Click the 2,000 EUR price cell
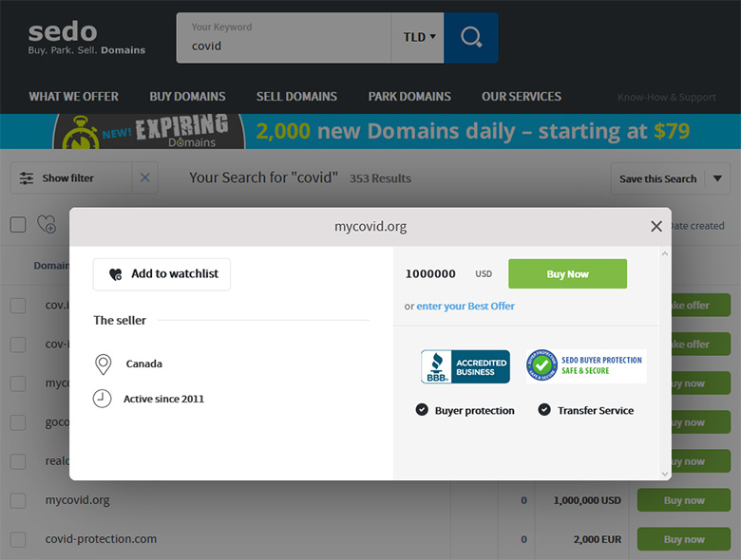 point(598,539)
